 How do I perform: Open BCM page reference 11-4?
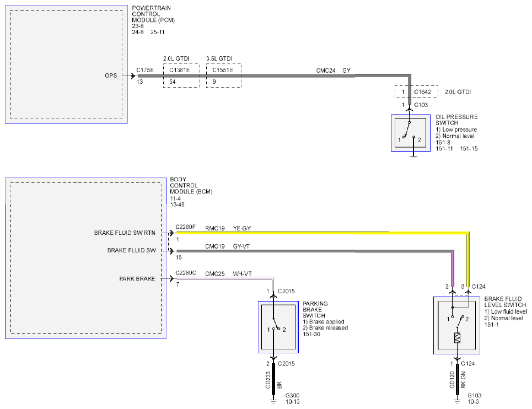pos(176,199)
